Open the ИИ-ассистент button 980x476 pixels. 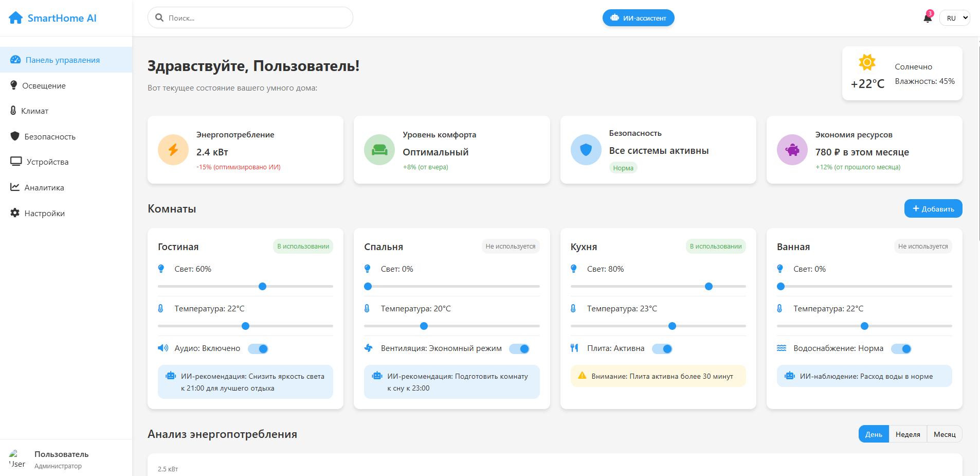(x=638, y=18)
